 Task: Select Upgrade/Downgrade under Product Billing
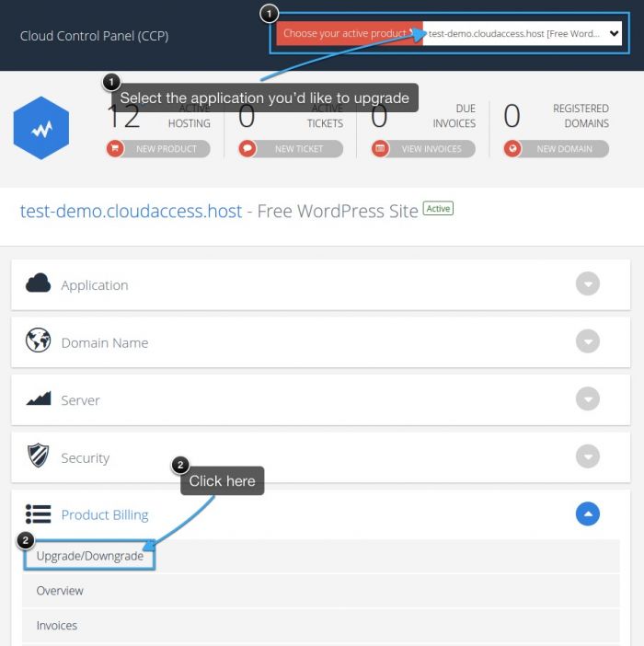90,556
